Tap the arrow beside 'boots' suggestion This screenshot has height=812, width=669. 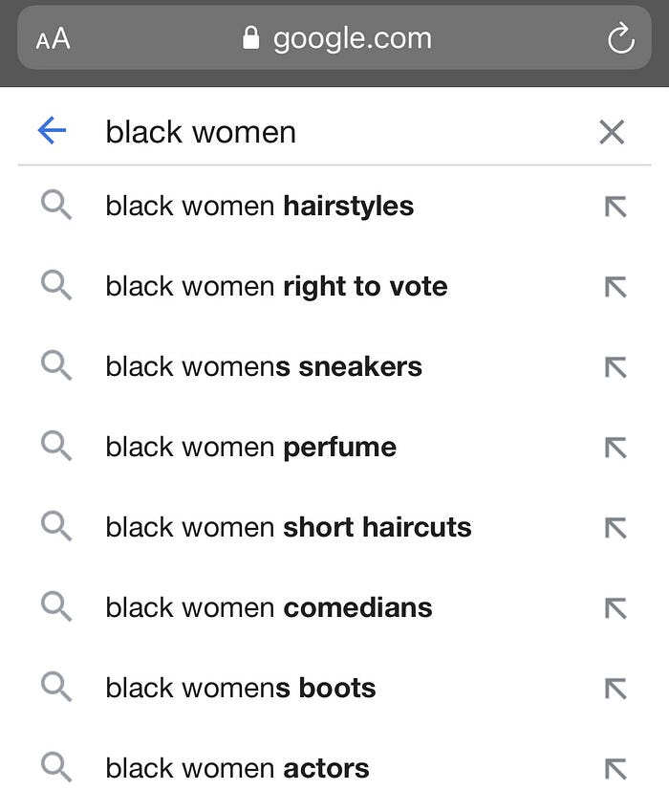tap(615, 689)
